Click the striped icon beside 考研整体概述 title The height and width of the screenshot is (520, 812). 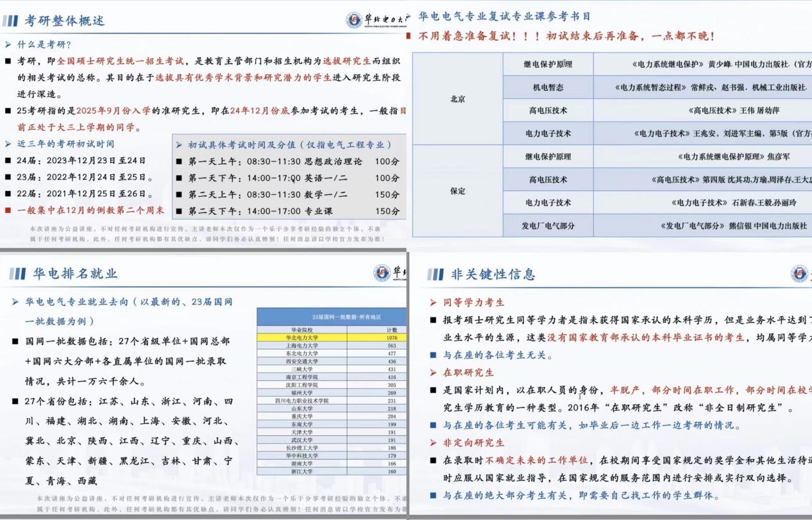(10, 21)
